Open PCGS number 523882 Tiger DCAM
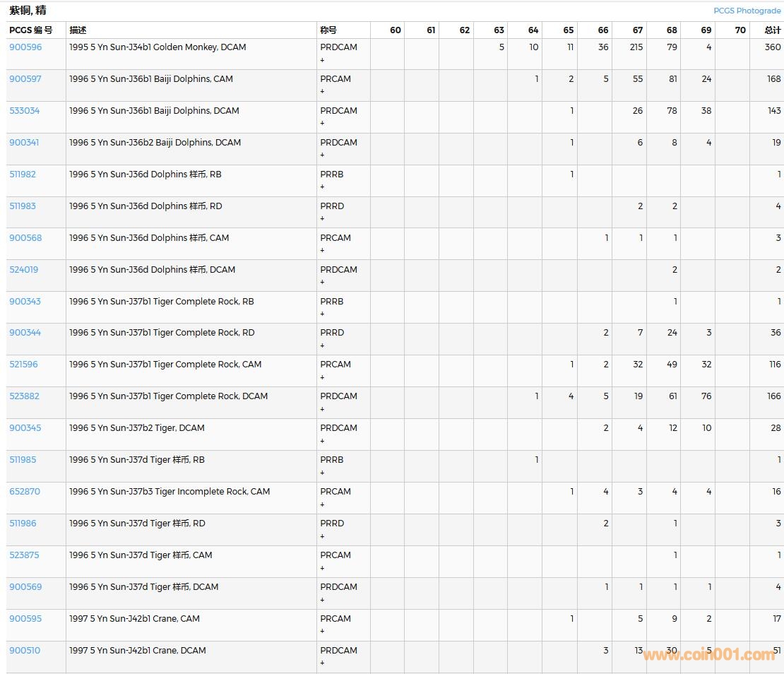 pyautogui.click(x=25, y=396)
